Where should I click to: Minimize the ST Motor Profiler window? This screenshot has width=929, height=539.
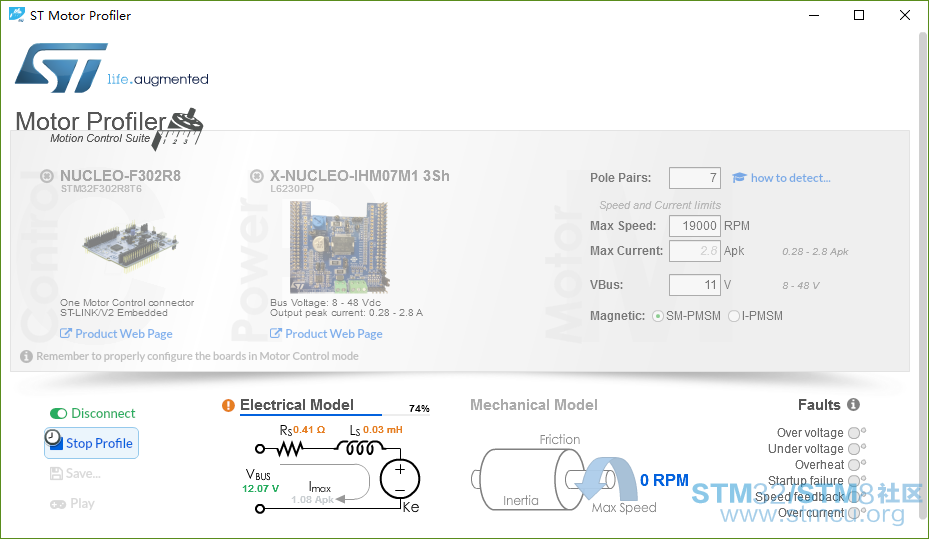(814, 15)
